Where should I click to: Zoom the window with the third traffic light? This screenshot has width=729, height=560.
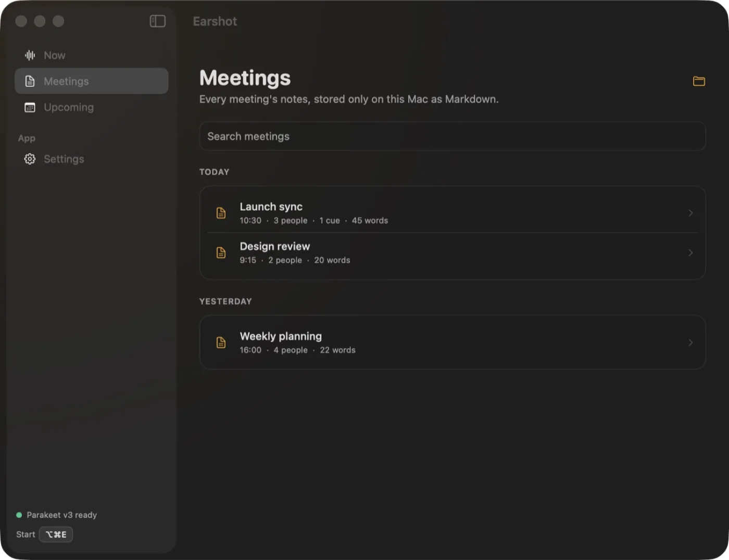point(58,21)
